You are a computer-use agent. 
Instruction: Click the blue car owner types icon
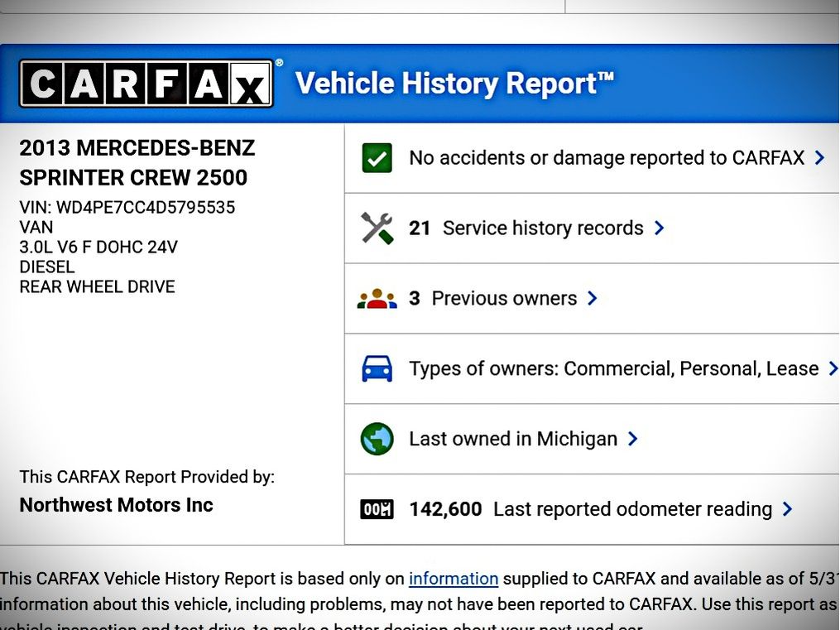(377, 368)
